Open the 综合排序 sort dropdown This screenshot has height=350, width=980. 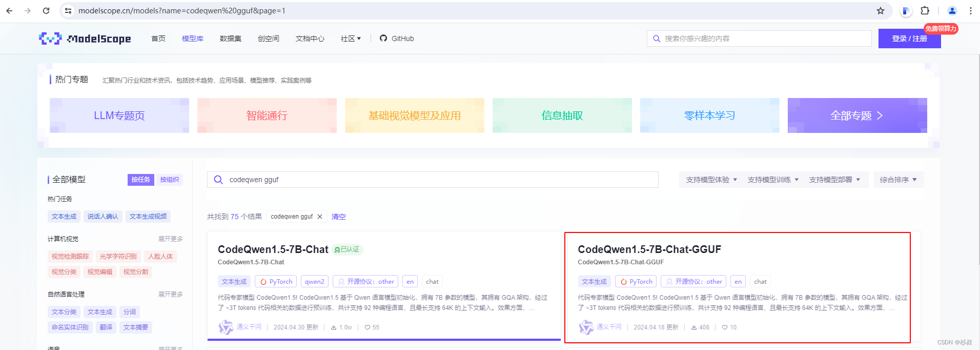point(899,180)
